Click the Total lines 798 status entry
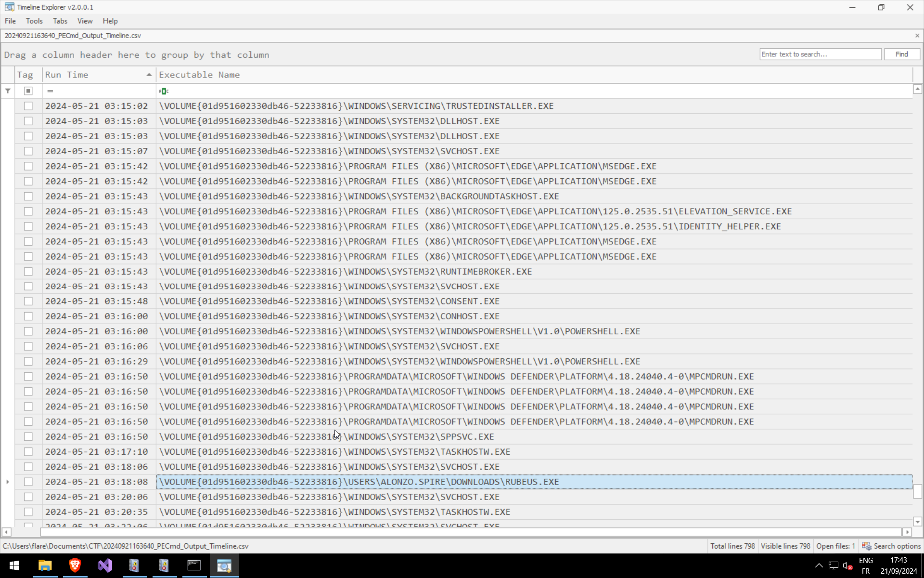The image size is (924, 578). pos(732,546)
